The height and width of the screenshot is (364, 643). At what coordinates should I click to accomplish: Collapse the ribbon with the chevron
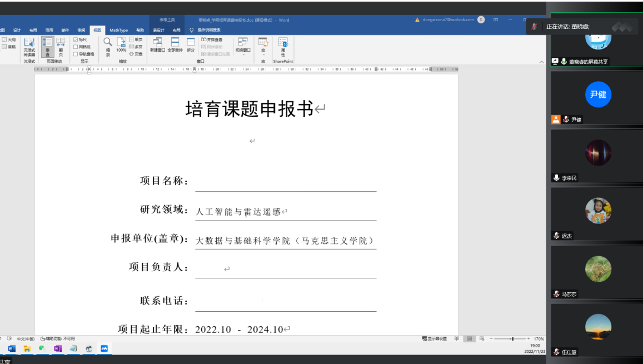coord(541,62)
